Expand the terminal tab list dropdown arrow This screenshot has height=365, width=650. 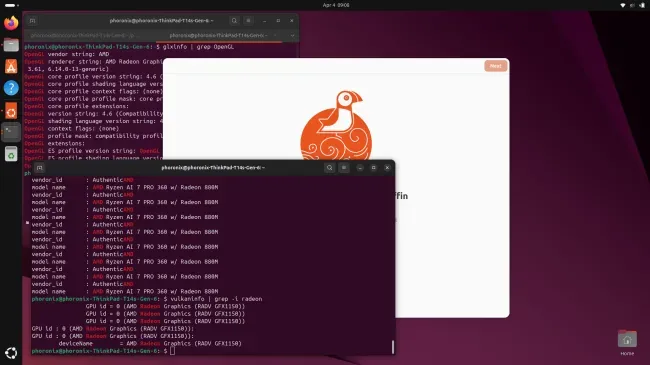tap(292, 35)
